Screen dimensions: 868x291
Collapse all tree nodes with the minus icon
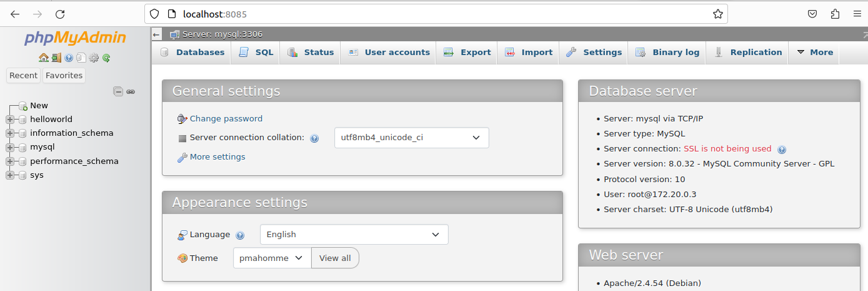tap(118, 91)
